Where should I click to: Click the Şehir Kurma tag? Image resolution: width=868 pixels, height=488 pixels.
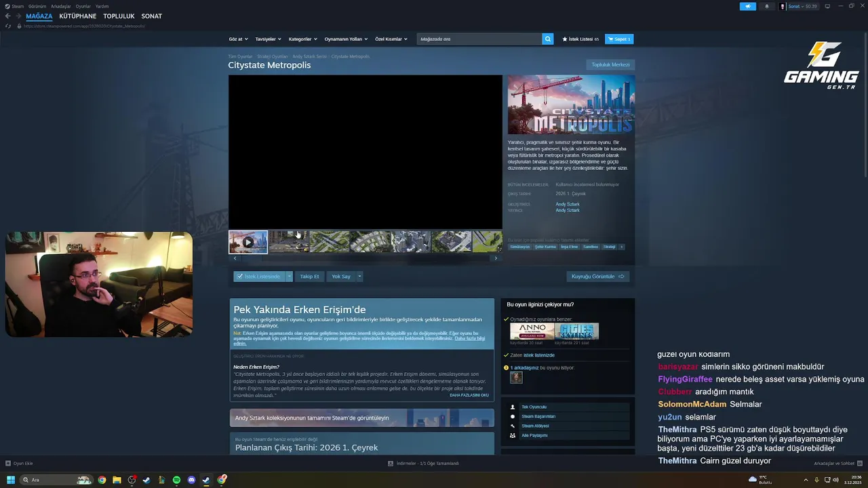click(x=545, y=247)
